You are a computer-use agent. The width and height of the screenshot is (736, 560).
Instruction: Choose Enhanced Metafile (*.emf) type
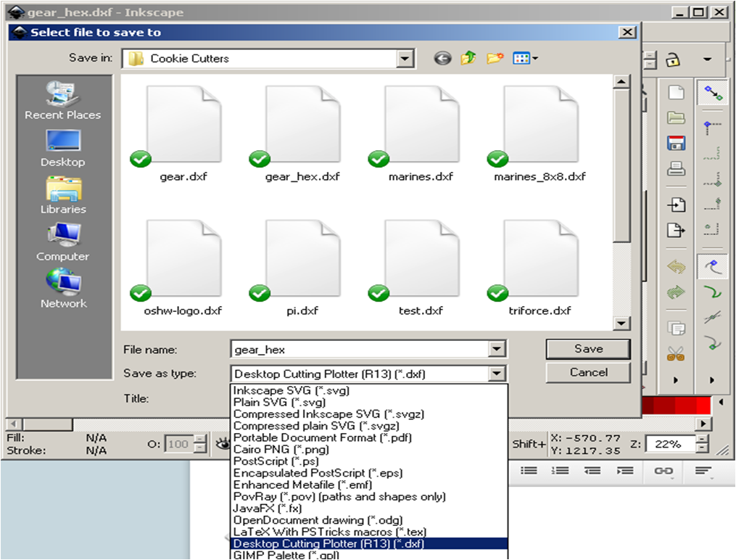point(369,485)
